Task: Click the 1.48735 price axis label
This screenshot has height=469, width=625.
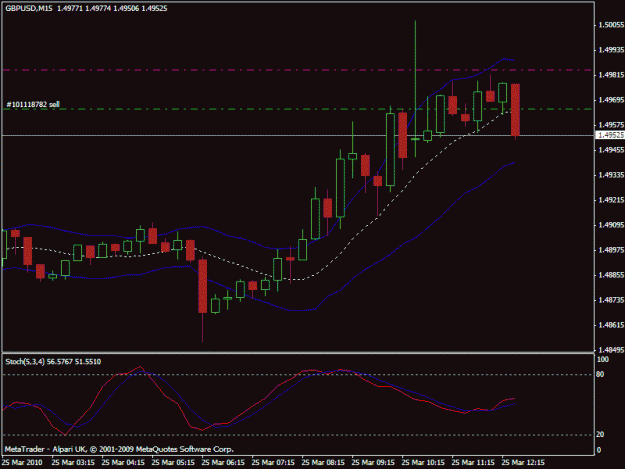Action: [611, 300]
